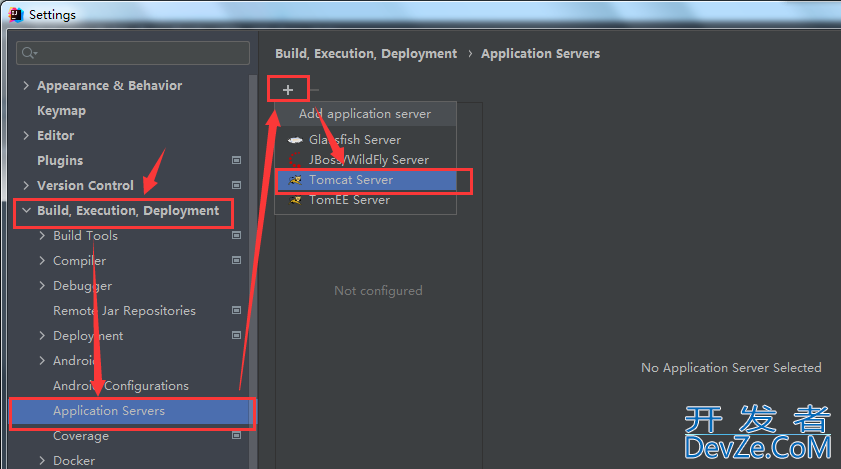Choose JBoss/WildFly Server from the popup

[x=366, y=160]
